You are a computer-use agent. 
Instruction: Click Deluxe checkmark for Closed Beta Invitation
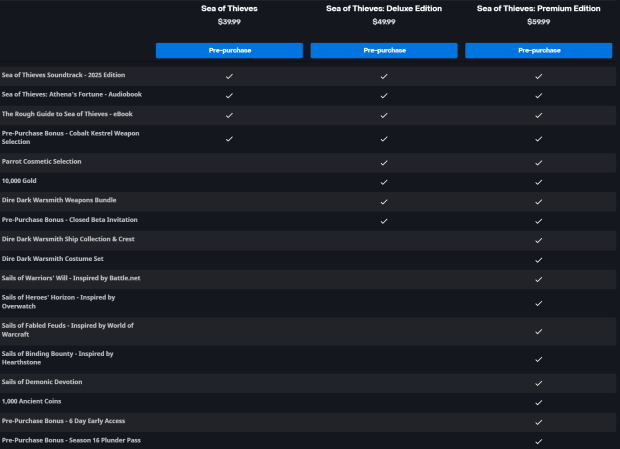click(384, 221)
